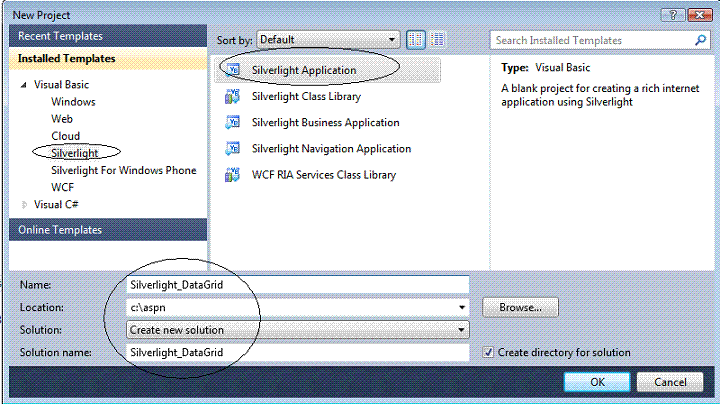Select the Silverlight category
Viewport: 720px width, 404px height.
click(74, 153)
